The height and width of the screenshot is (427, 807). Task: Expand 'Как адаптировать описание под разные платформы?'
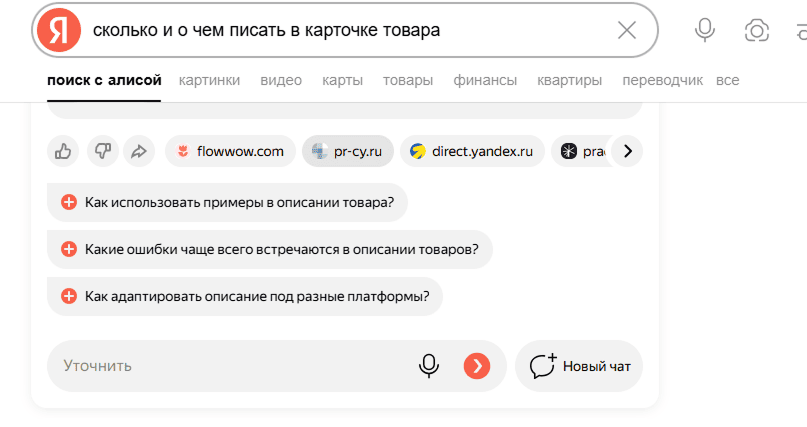point(244,296)
